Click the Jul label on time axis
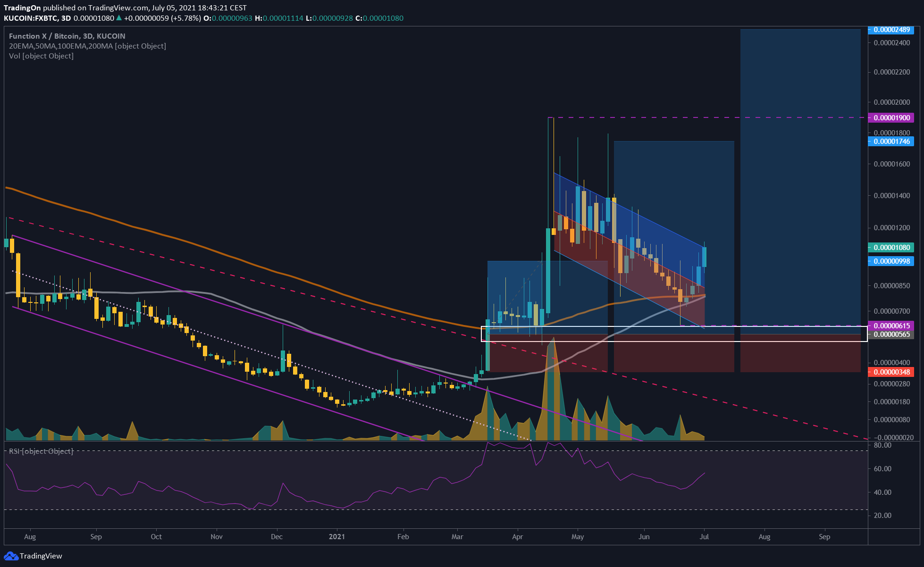The image size is (924, 567). 704,536
